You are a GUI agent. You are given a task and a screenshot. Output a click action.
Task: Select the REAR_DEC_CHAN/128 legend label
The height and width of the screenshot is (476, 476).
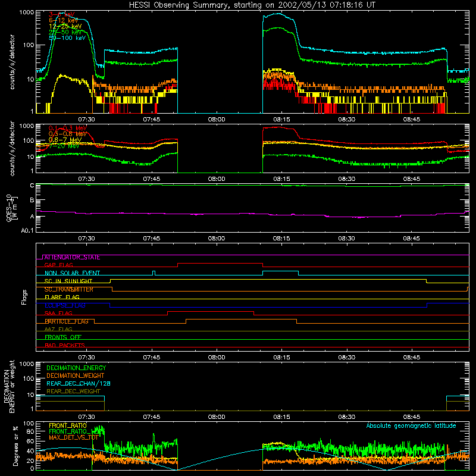click(79, 384)
